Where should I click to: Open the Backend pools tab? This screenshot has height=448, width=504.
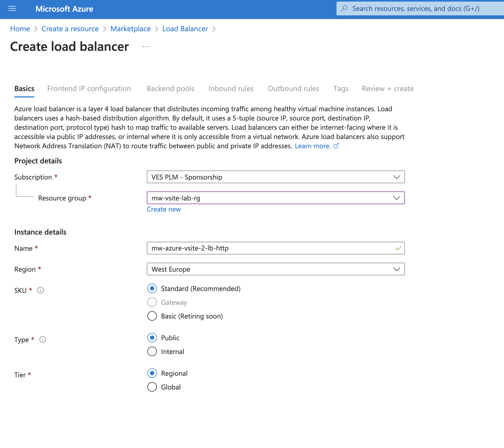click(170, 89)
